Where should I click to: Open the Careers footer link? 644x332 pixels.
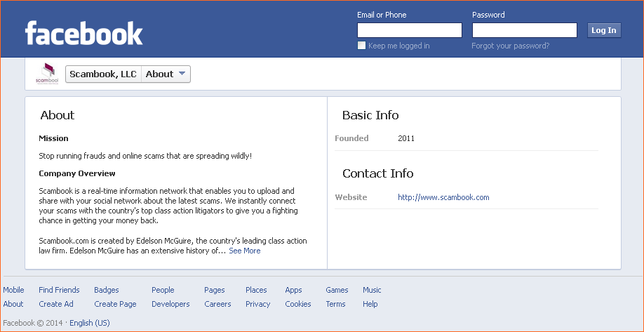pos(217,304)
